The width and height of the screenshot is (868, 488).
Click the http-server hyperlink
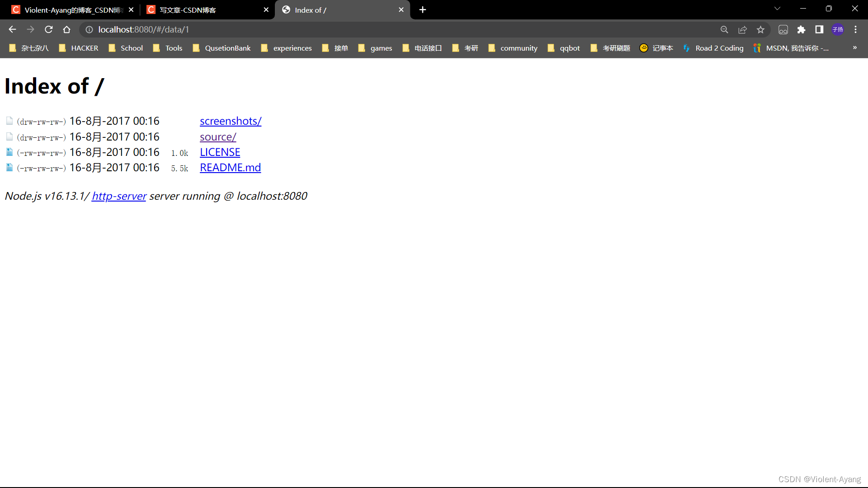pyautogui.click(x=119, y=196)
